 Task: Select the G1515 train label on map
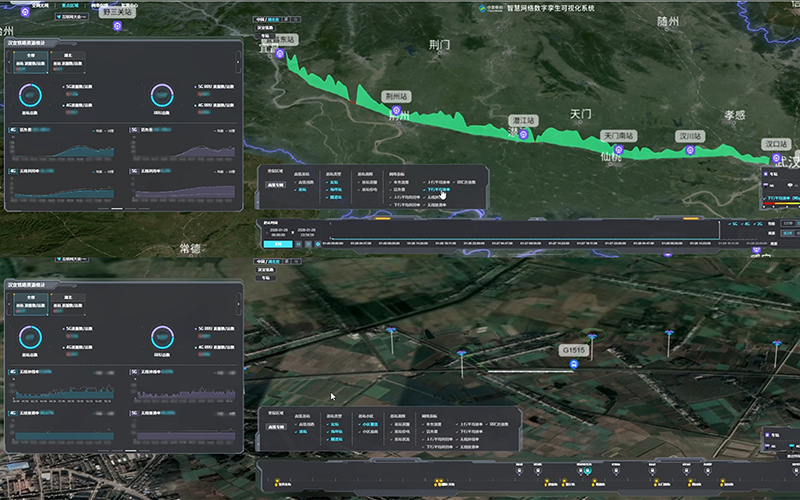573,351
